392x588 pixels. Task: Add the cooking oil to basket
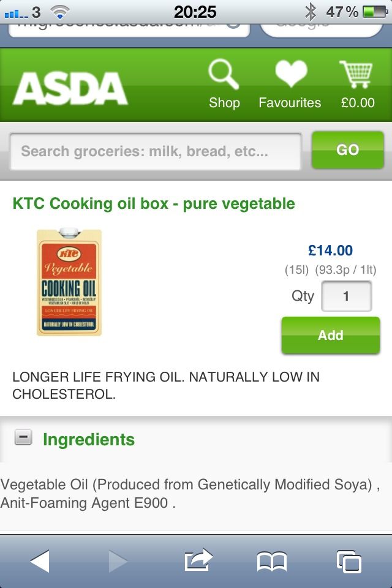coord(331,335)
